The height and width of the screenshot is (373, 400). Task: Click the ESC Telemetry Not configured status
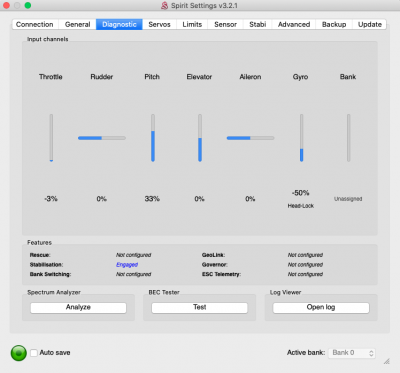[x=305, y=274]
